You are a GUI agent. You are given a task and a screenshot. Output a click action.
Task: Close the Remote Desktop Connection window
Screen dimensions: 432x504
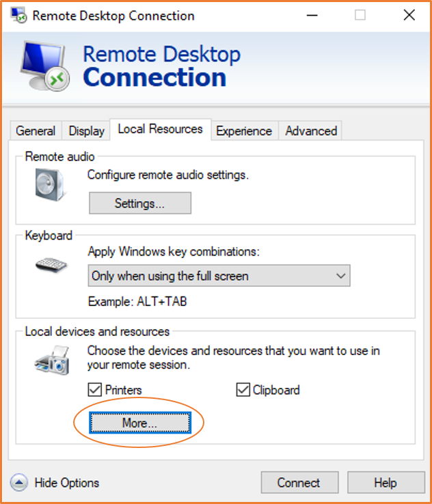click(409, 15)
